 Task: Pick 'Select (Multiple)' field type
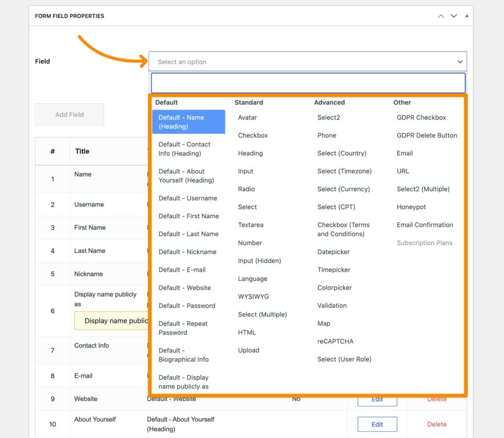tap(262, 315)
